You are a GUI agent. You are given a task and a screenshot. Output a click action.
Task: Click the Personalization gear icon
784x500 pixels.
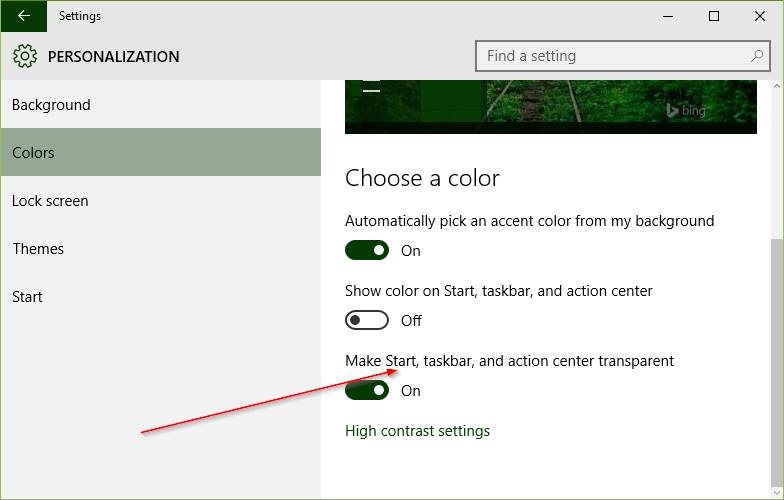tap(25, 56)
